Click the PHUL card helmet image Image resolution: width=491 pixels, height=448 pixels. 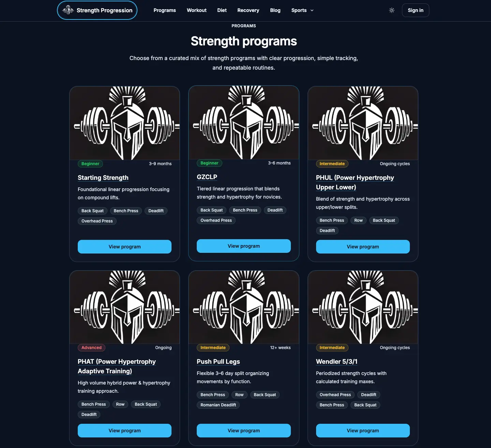(363, 123)
